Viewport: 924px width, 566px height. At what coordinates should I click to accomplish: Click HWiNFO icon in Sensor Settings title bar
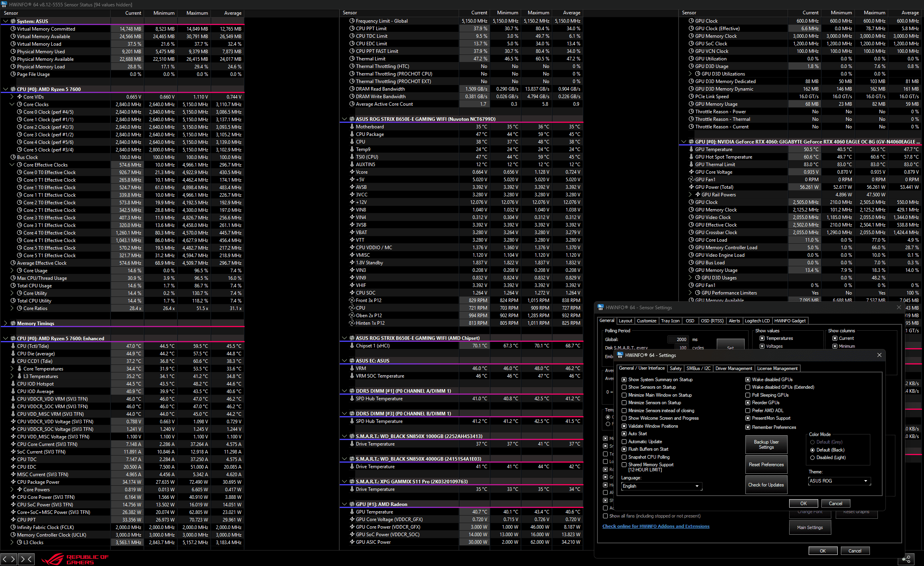601,307
